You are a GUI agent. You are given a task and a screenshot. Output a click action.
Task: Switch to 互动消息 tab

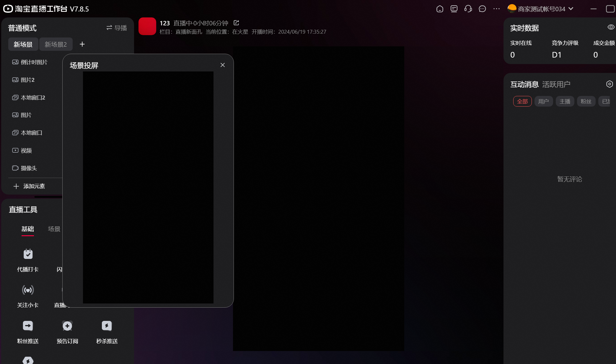(525, 84)
